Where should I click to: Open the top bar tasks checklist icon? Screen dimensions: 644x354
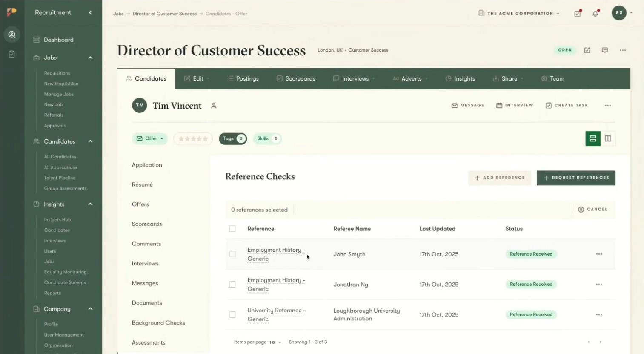(x=578, y=13)
